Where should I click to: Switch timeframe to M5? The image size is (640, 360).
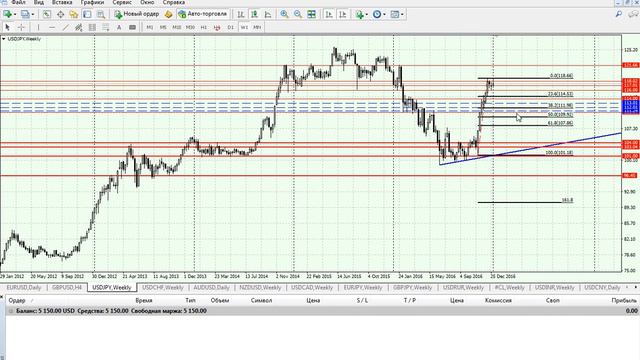point(163,27)
